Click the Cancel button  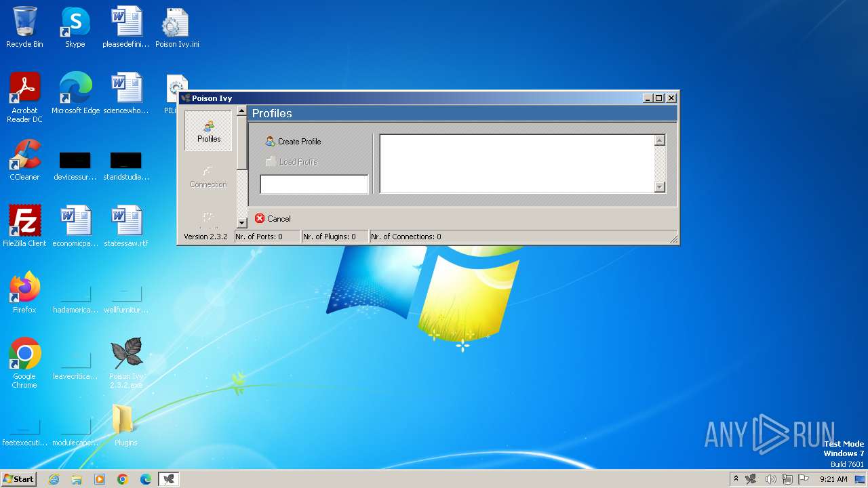(x=273, y=219)
